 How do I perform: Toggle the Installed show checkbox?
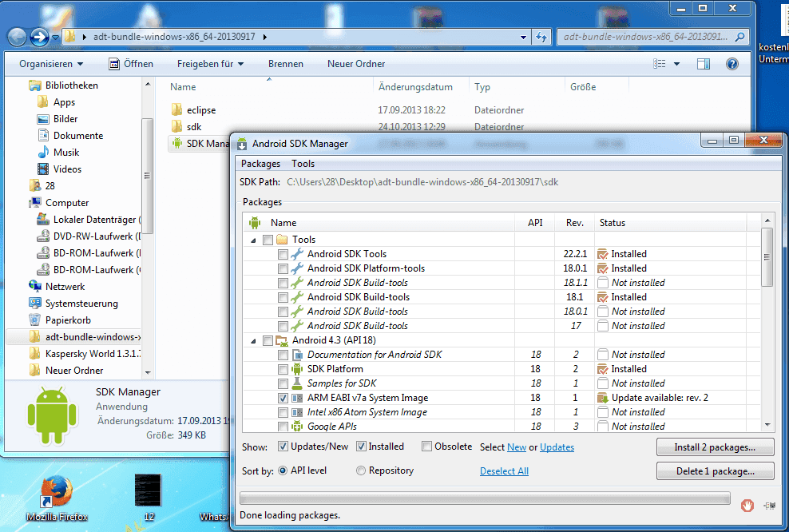click(x=361, y=447)
